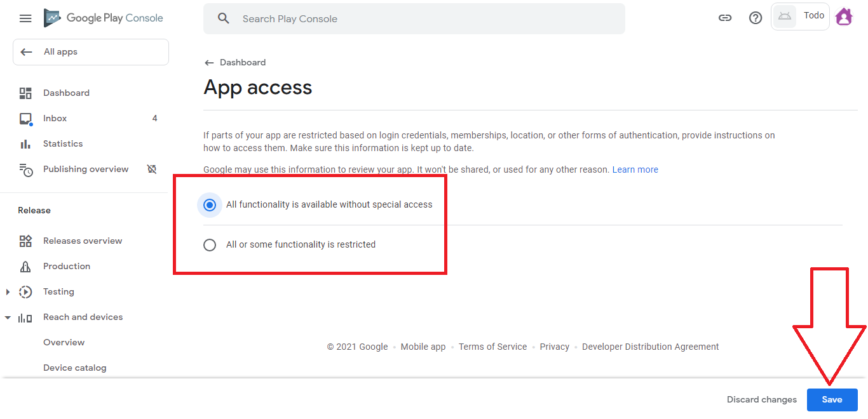Click the Production icon in the sidebar
The height and width of the screenshot is (419, 868).
[x=25, y=267]
